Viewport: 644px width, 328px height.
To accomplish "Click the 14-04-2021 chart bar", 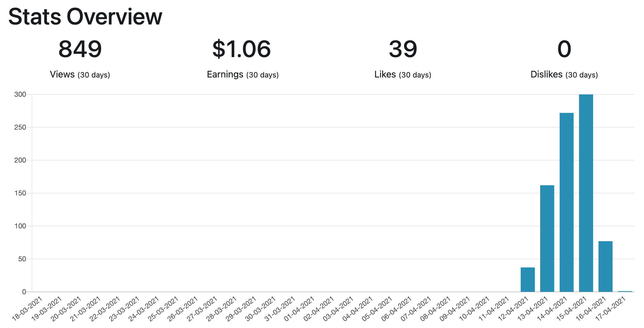I will click(x=566, y=202).
